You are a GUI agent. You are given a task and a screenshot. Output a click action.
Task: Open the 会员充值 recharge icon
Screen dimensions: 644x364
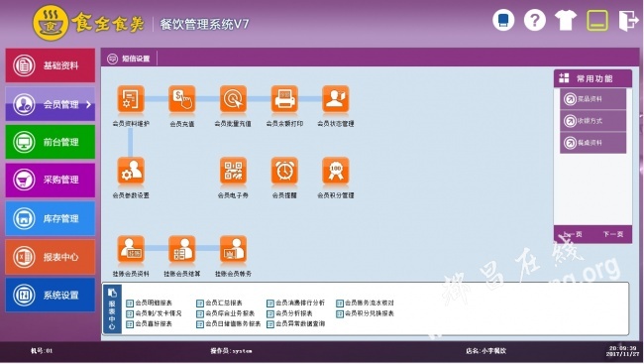click(182, 99)
